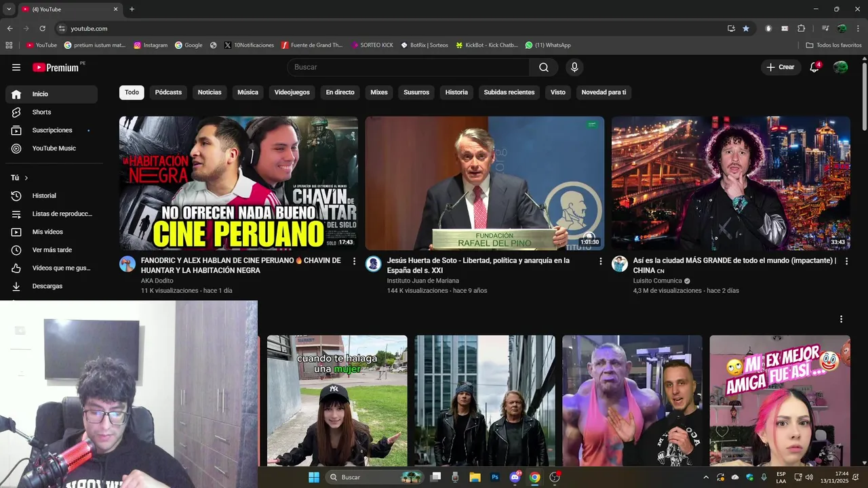This screenshot has width=868, height=488.
Task: Click the YouTube search input field
Action: tap(408, 67)
